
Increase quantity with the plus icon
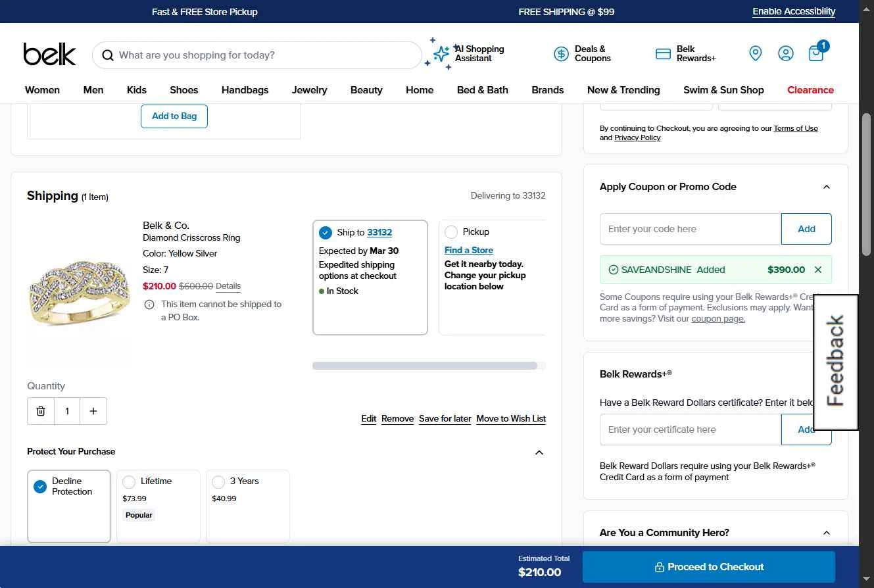(x=93, y=411)
